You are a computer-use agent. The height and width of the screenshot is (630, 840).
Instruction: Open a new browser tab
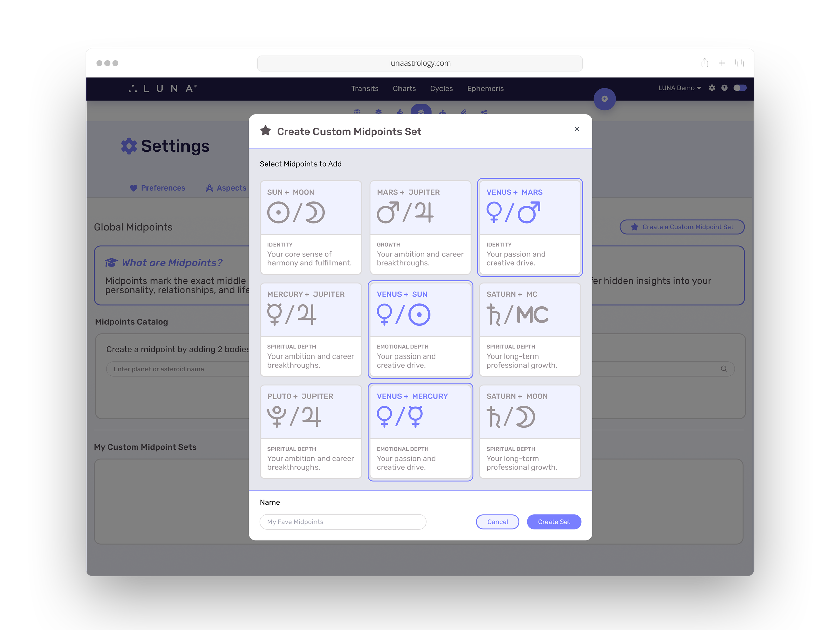(721, 63)
